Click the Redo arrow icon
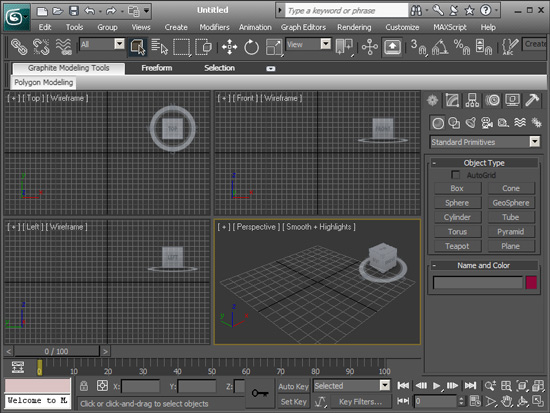550x413 pixels. click(x=111, y=11)
